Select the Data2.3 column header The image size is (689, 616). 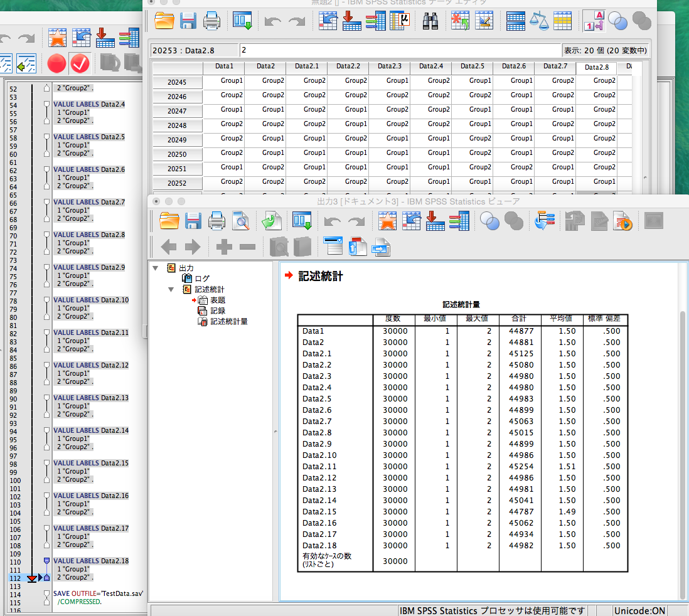point(390,66)
